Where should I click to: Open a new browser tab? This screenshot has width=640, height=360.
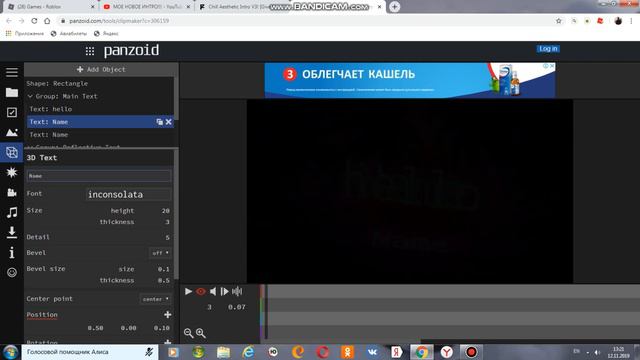click(x=394, y=7)
